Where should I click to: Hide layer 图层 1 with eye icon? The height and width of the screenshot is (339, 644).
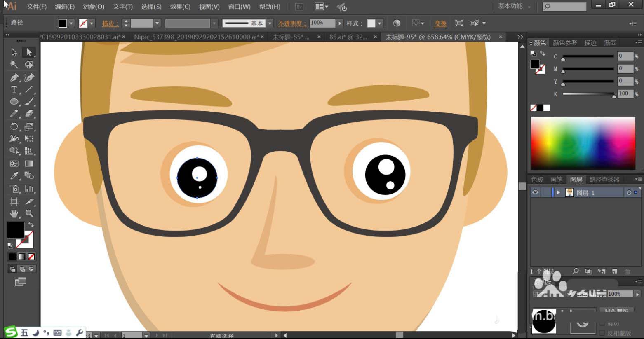point(535,192)
